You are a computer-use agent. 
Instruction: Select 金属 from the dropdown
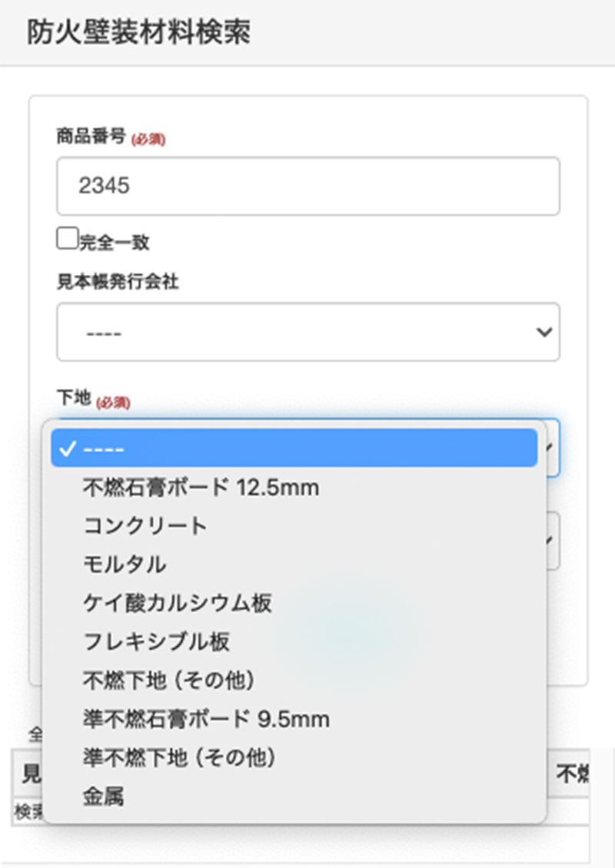104,797
